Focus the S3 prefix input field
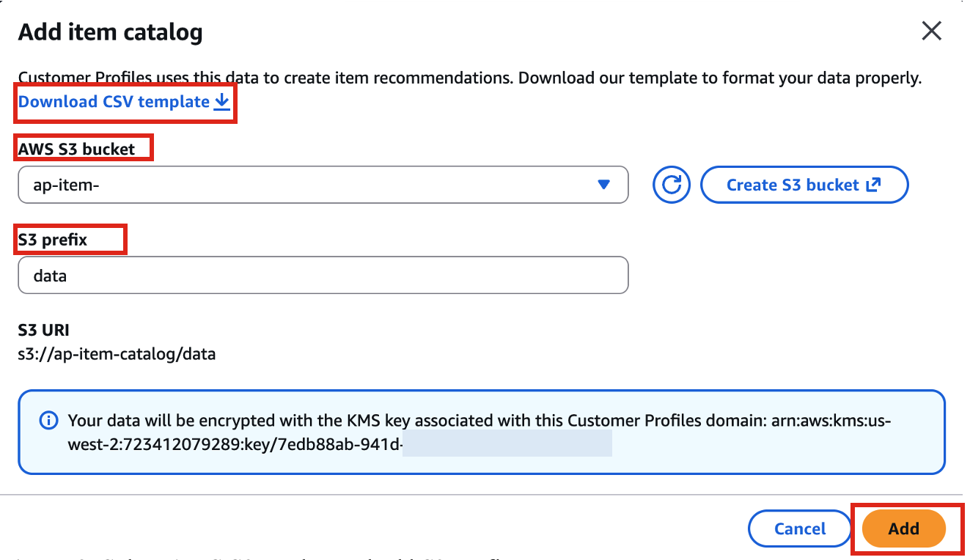The width and height of the screenshot is (970, 560). [x=323, y=276]
